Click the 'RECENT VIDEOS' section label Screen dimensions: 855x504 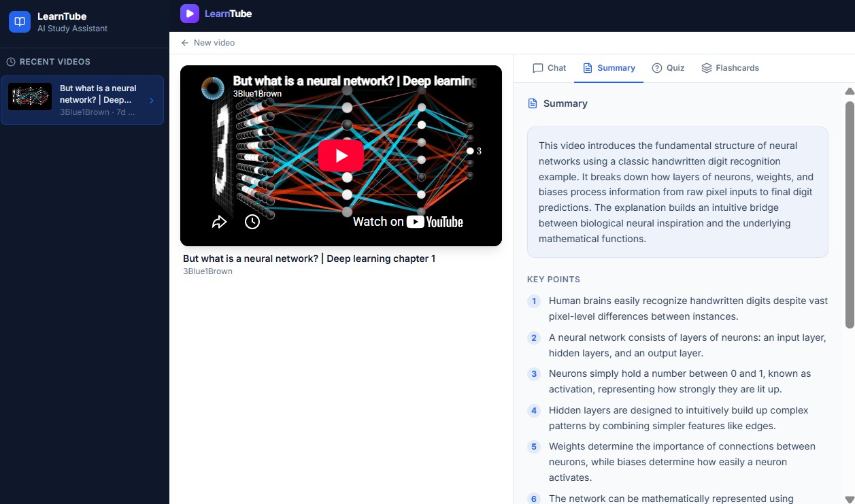[55, 62]
